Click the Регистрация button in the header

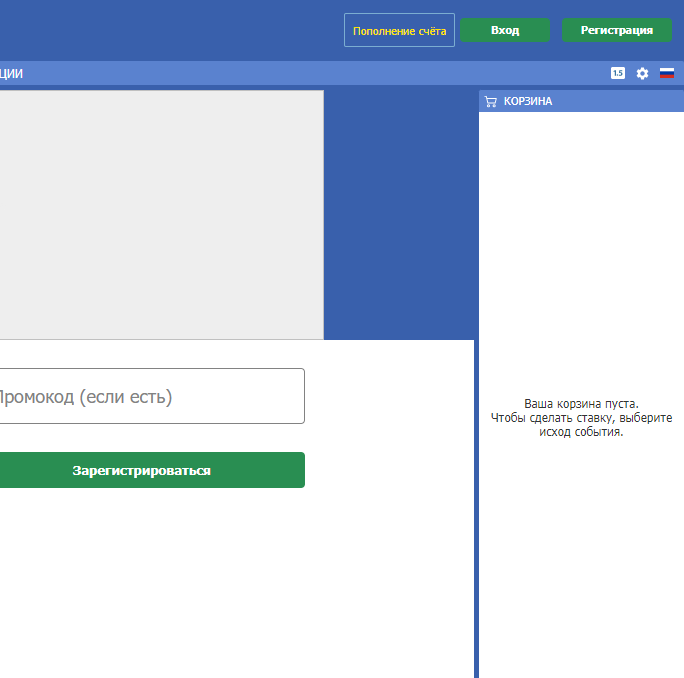tap(617, 30)
